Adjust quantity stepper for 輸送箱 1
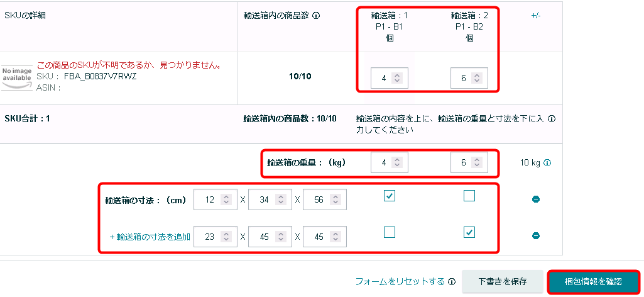The width and height of the screenshot is (644, 297). (397, 79)
